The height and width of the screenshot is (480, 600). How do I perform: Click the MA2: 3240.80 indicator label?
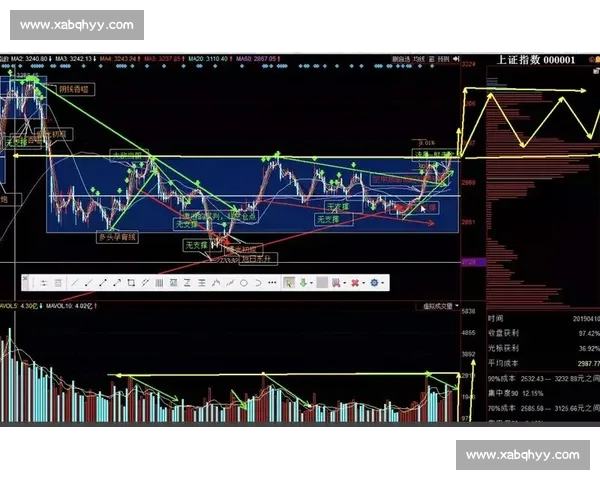tap(31, 59)
